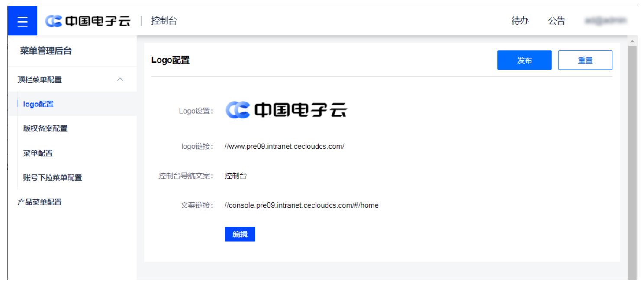This screenshot has width=644, height=288.
Task: Click the 中国电子云 logo in header
Action: click(88, 21)
